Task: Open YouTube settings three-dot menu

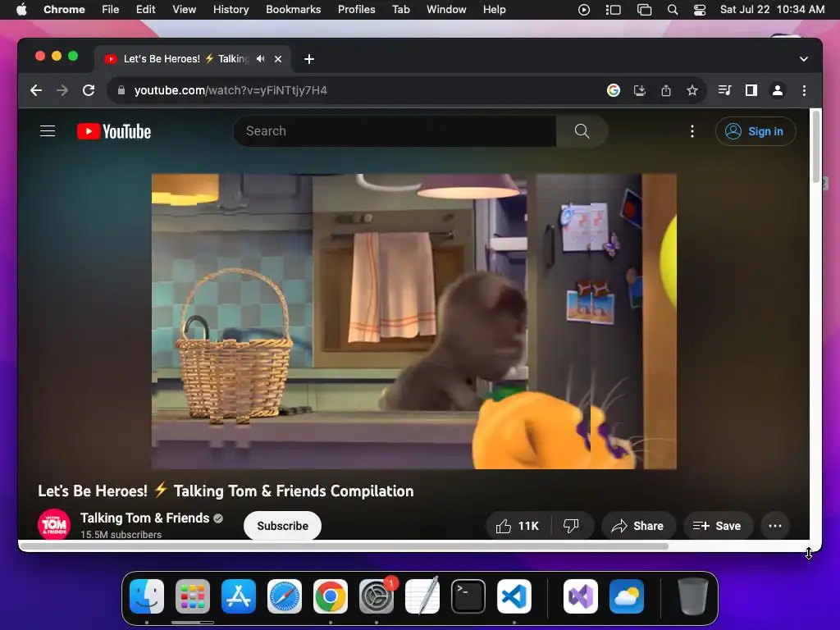Action: click(x=692, y=131)
